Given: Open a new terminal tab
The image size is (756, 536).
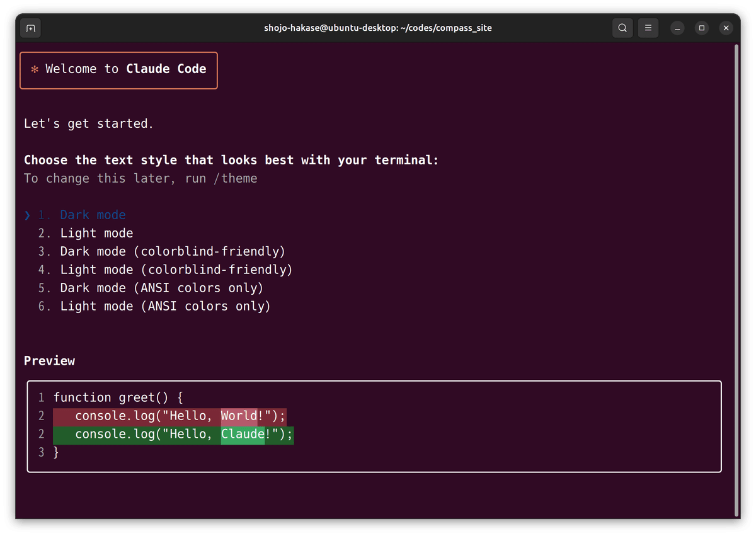Looking at the screenshot, I should pyautogui.click(x=30, y=28).
